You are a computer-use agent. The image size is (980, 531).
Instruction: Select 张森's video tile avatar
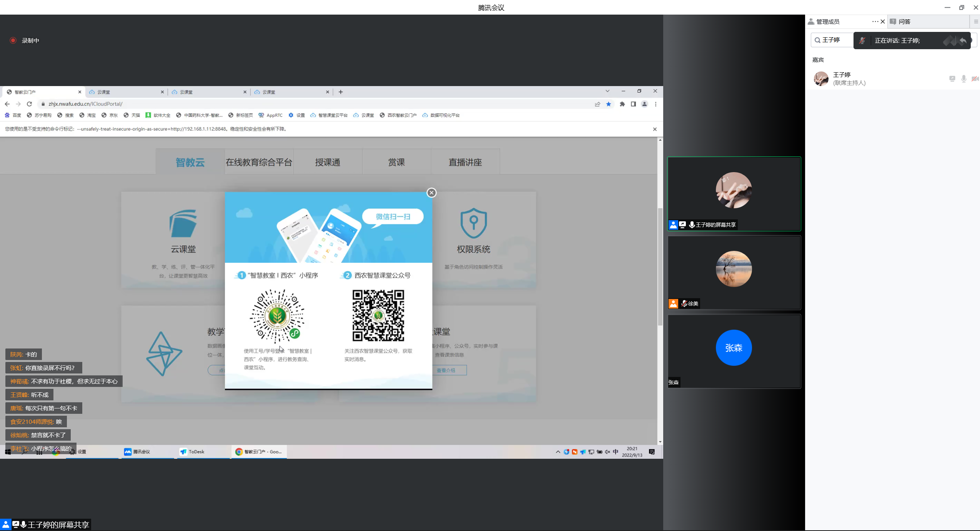(x=734, y=348)
